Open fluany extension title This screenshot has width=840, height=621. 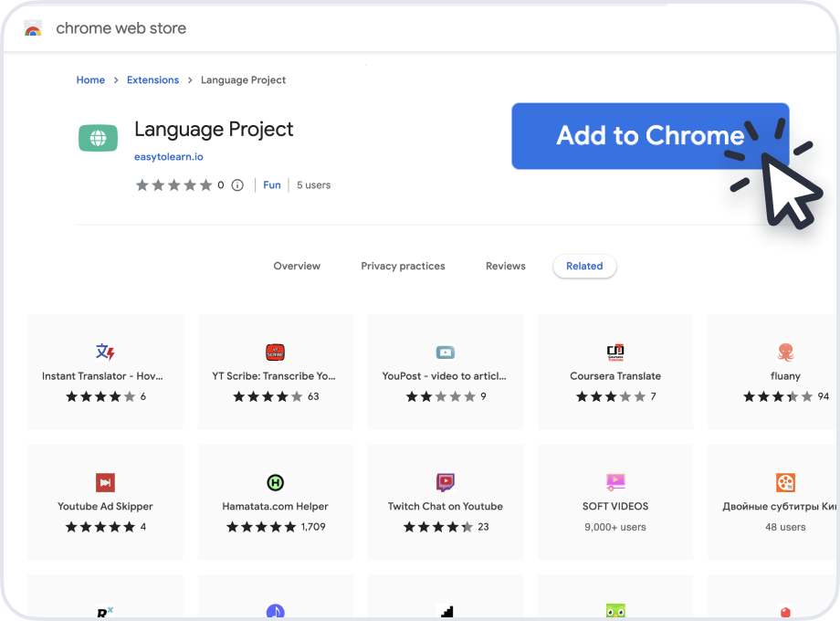click(785, 376)
